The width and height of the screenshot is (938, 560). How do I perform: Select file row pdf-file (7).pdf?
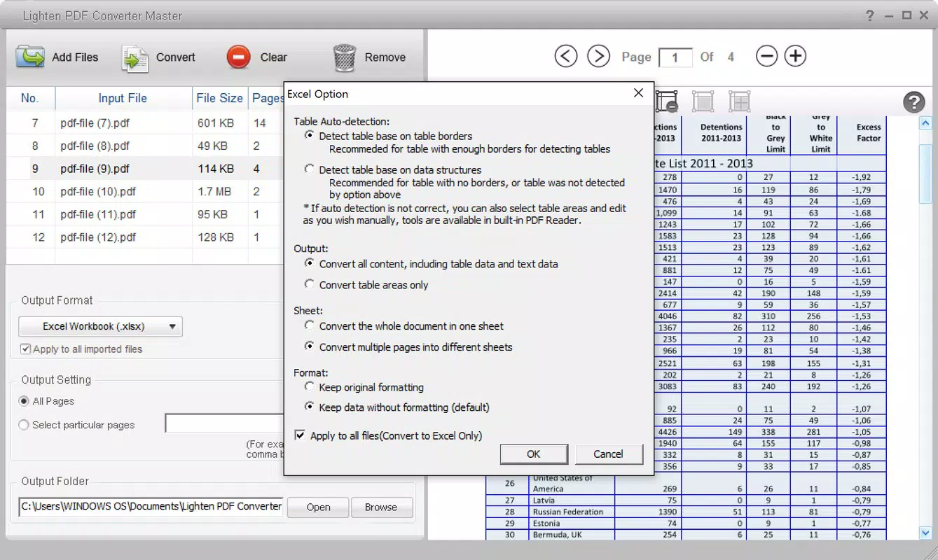point(145,123)
